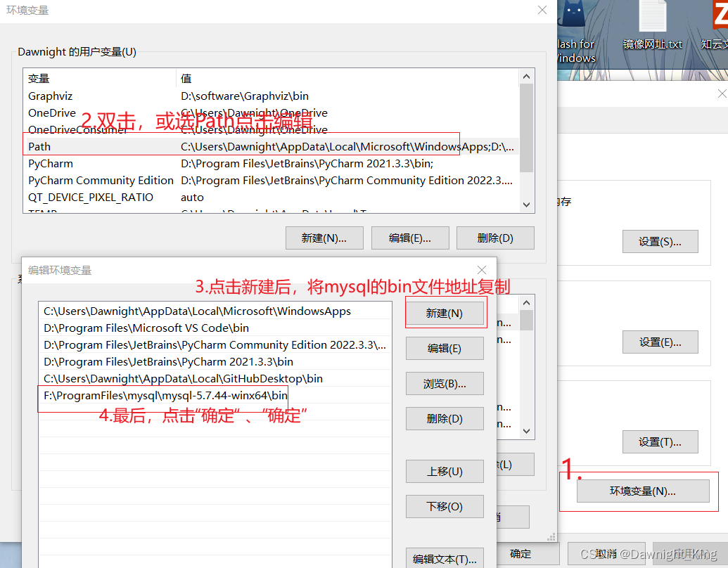The height and width of the screenshot is (568, 728).
Task: Close the system properties window
Action: click(x=722, y=93)
